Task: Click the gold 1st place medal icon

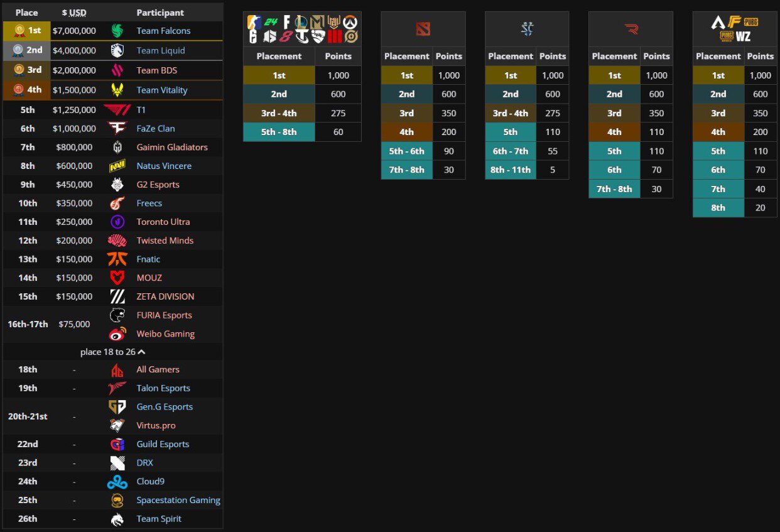Action: coord(19,30)
